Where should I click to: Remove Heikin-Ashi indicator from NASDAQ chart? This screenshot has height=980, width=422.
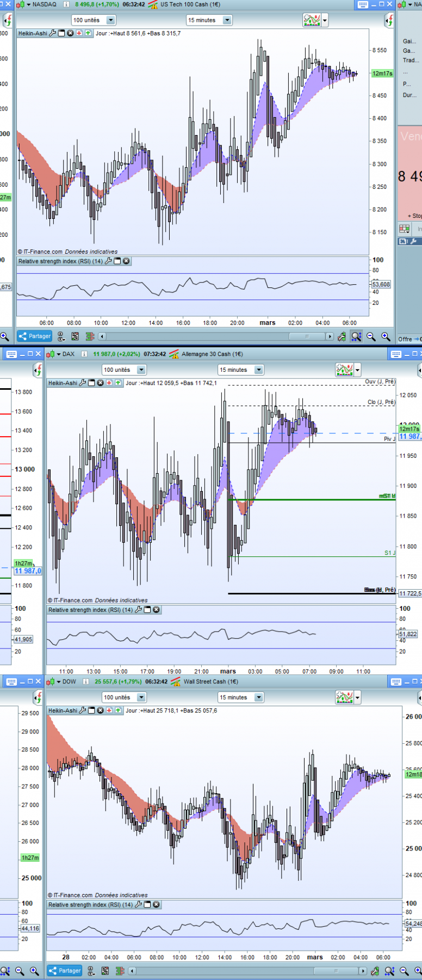70,33
